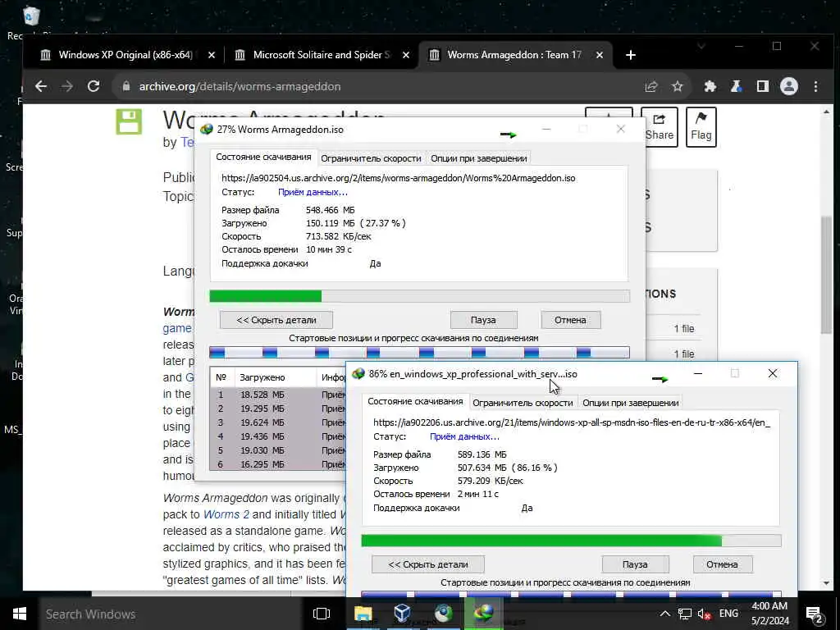Image resolution: width=840 pixels, height=630 pixels.
Task: Click Скрыть детали in Worms Armageddon download
Action: (276, 320)
